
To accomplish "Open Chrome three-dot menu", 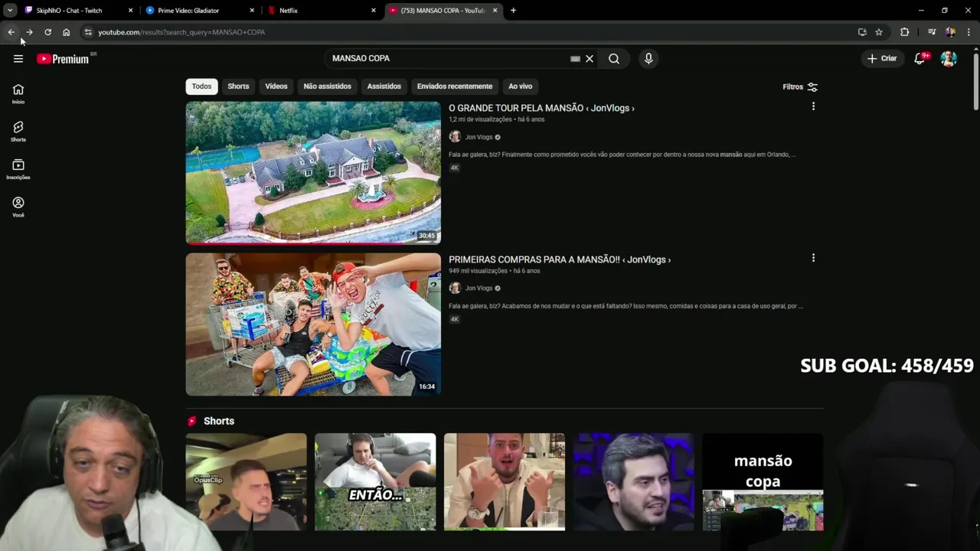I will 969,32.
